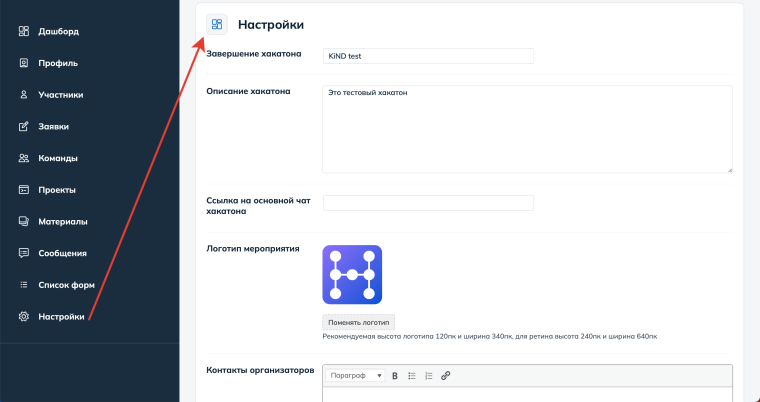Open Команды via its group icon
This screenshot has height=402, width=760.
pyautogui.click(x=24, y=158)
